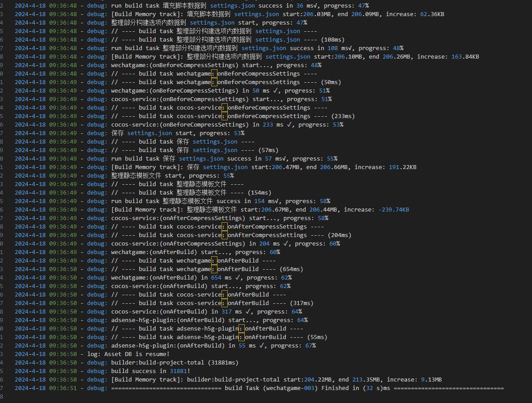Select the '(55ms)' duration text
This screenshot has width=532, height=403.
point(317,336)
